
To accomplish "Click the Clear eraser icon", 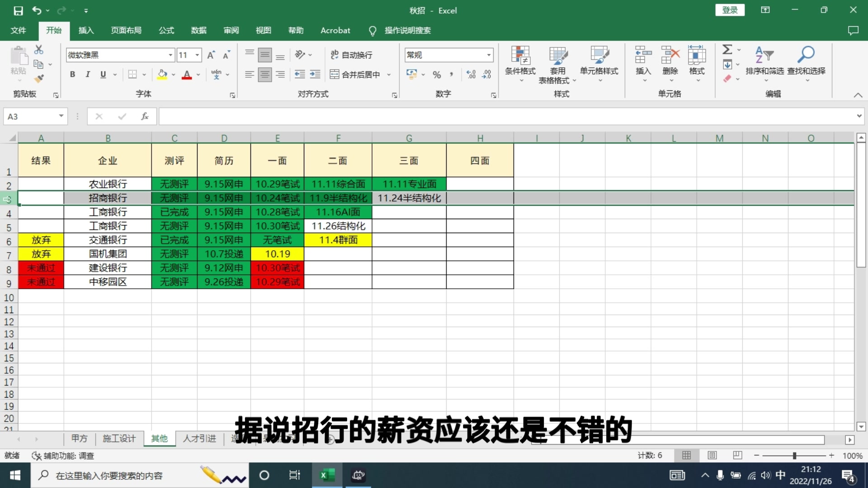I will pyautogui.click(x=727, y=79).
